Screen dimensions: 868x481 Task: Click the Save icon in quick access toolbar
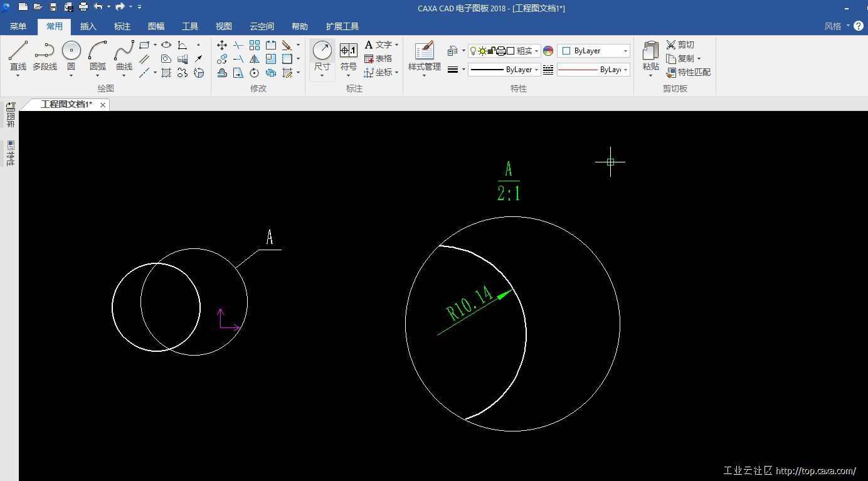click(53, 7)
